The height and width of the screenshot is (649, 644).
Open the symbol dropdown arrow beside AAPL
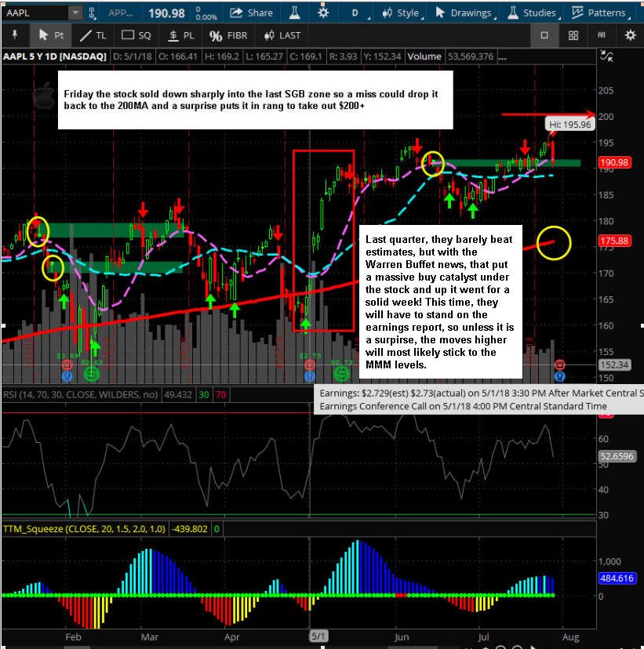coord(75,13)
